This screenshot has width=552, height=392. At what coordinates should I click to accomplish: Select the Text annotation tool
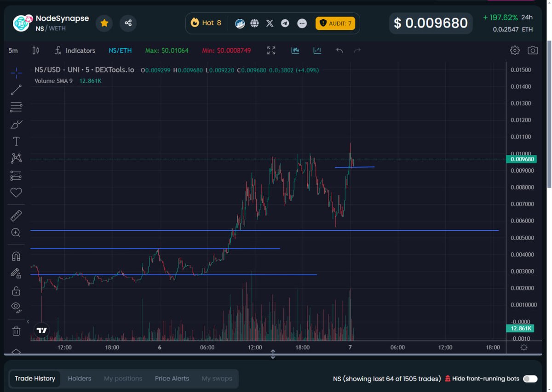coord(16,142)
